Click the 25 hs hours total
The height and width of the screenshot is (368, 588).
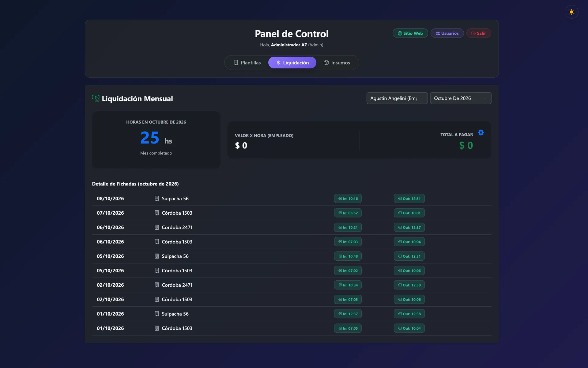[156, 138]
